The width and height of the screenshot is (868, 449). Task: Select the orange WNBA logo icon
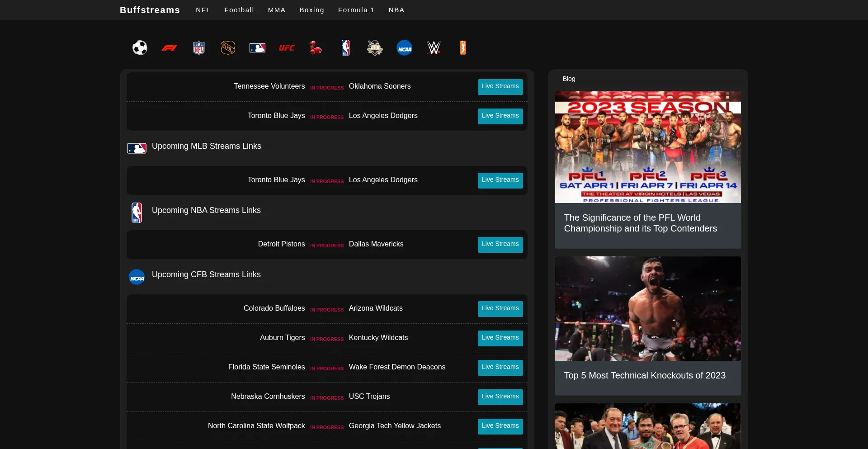(463, 47)
